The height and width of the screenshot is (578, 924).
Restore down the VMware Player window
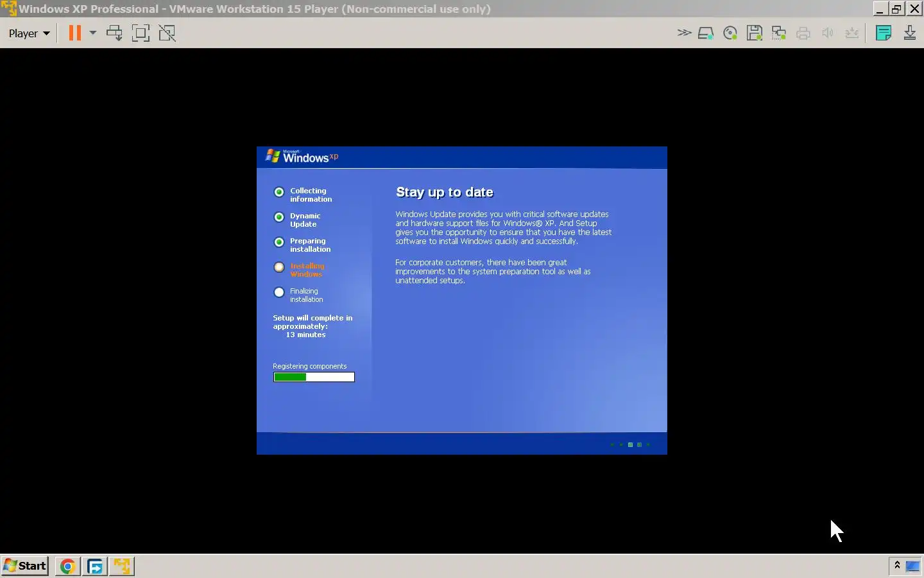coord(897,8)
